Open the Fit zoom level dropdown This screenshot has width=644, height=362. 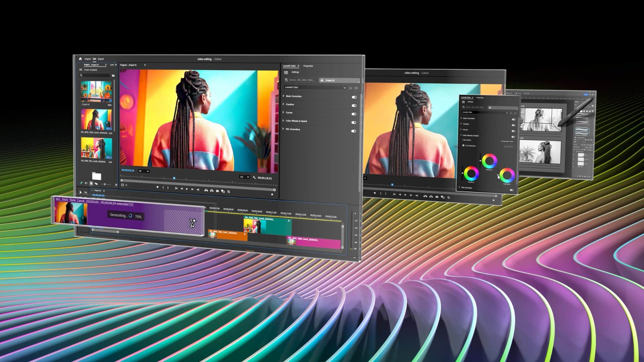144,171
